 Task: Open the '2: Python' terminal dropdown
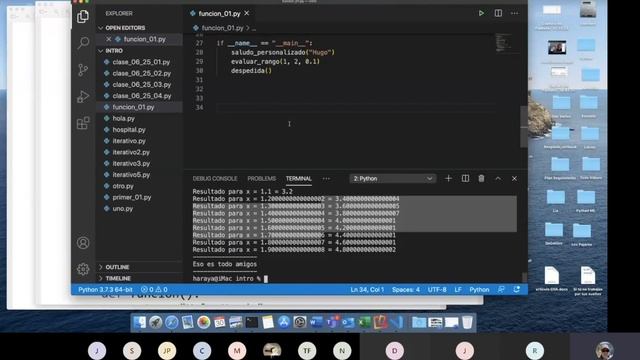click(393, 178)
